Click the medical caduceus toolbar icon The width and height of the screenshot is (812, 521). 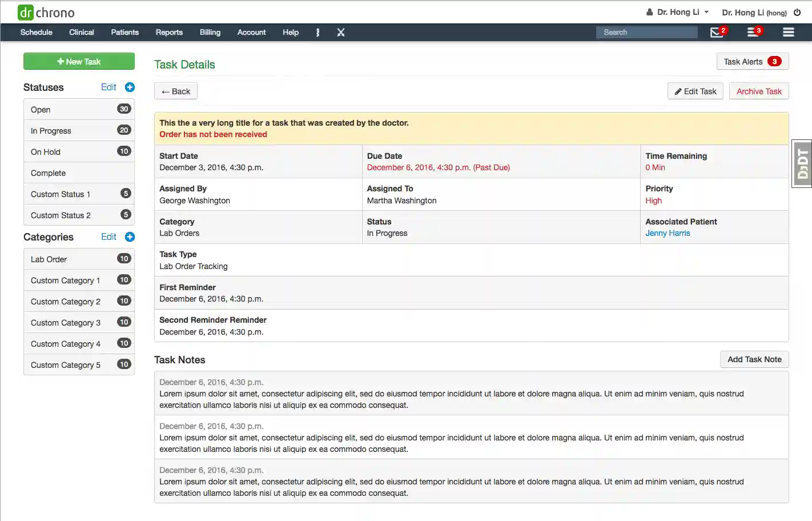click(x=317, y=32)
